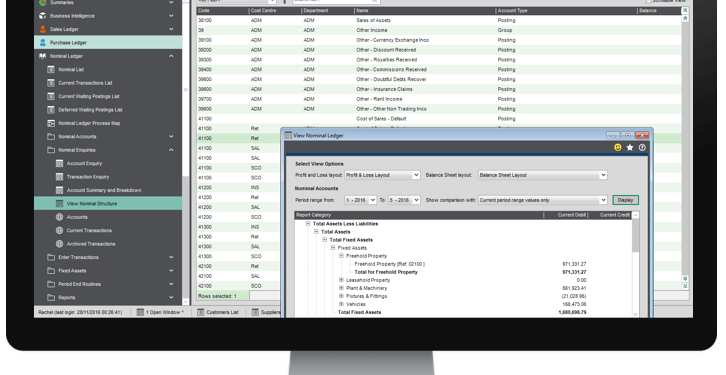Sort by the Cost Centre column header
Viewport: 726px width, 375px height.
point(275,11)
